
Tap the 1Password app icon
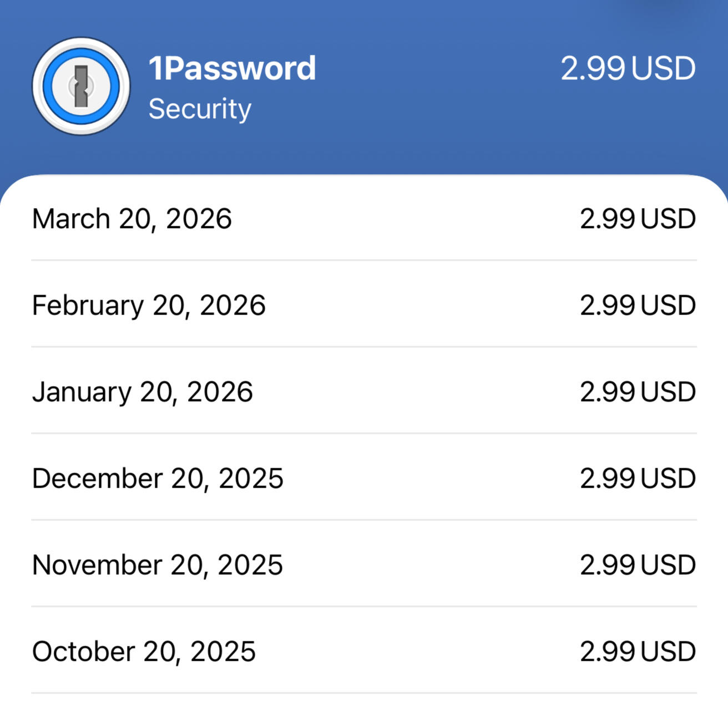click(x=81, y=87)
